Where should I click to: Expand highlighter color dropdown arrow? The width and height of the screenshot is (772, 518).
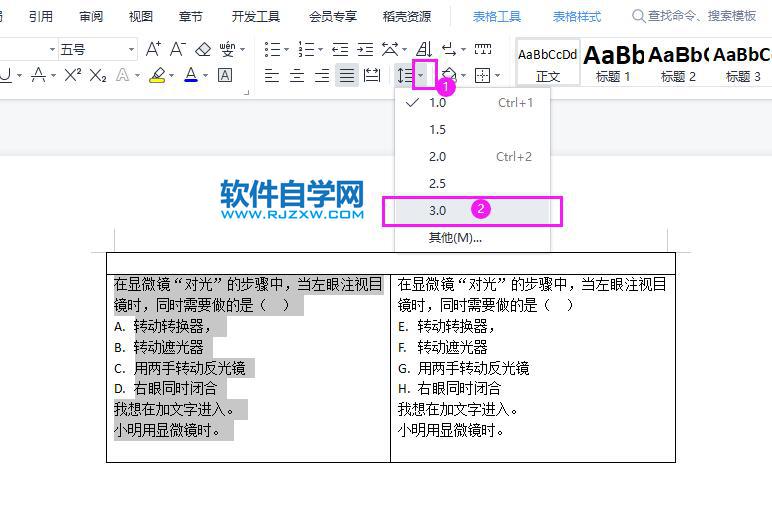[x=171, y=75]
